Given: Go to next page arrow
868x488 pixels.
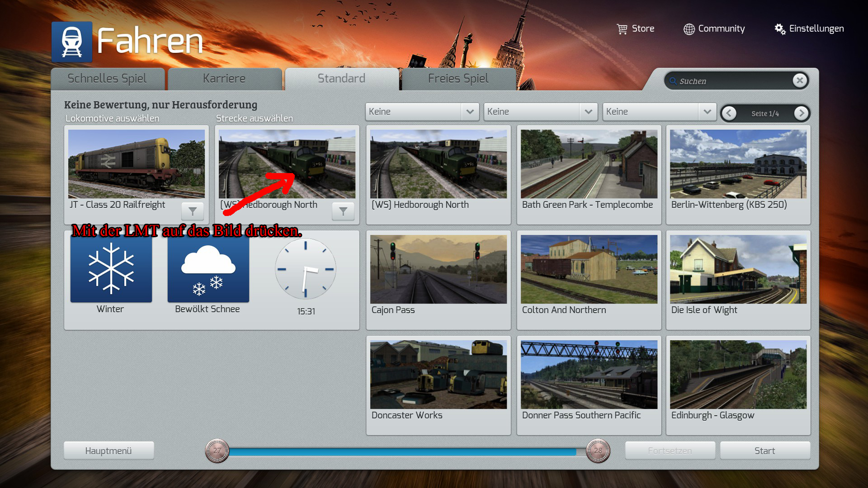Looking at the screenshot, I should pyautogui.click(x=801, y=113).
